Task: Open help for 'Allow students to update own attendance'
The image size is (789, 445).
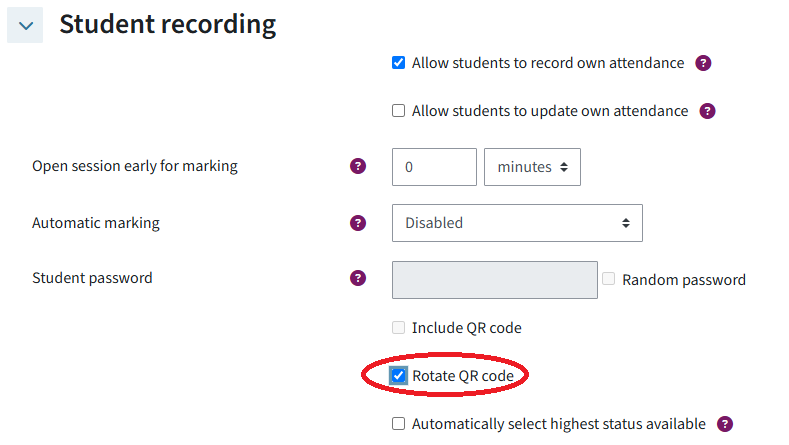Action: coord(707,111)
